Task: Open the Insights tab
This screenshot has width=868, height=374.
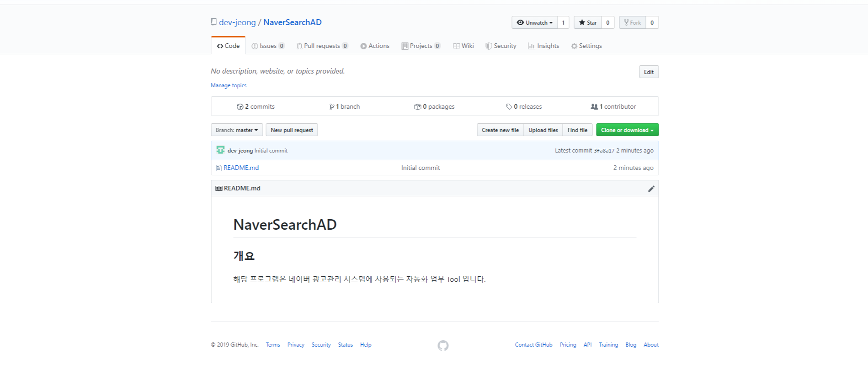Action: (x=543, y=46)
